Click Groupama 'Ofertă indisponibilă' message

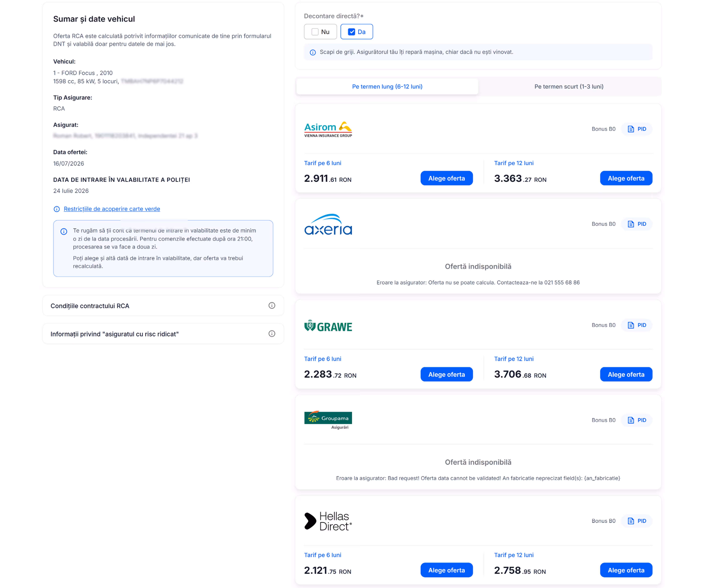(478, 462)
